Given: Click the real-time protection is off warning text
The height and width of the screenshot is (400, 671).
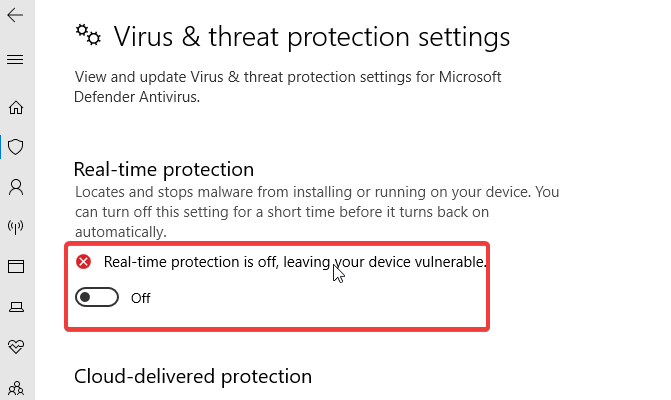Looking at the screenshot, I should tap(295, 262).
